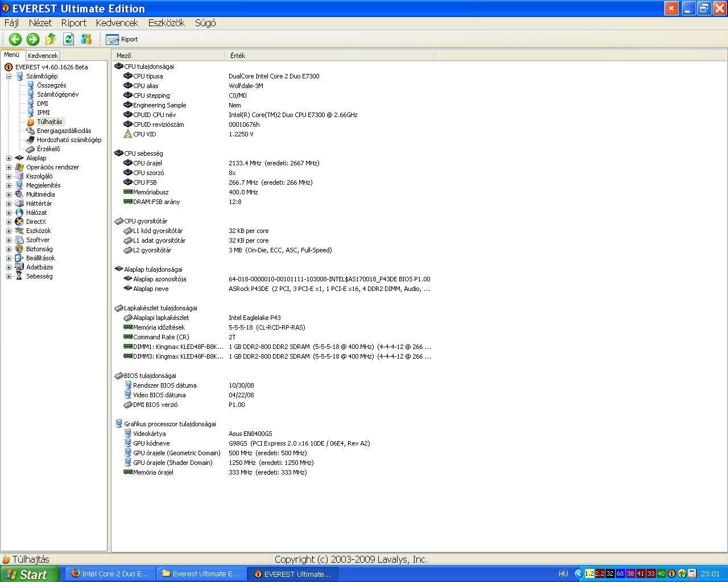Collapse the Számítógép tree node
The height and width of the screenshot is (582, 728).
pyautogui.click(x=9, y=76)
